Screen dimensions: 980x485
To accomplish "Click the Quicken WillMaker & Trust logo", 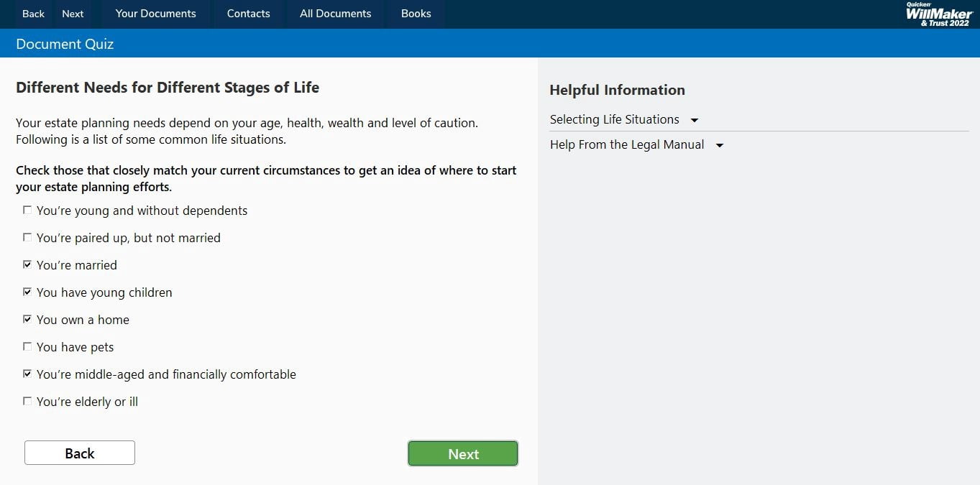I will point(938,14).
